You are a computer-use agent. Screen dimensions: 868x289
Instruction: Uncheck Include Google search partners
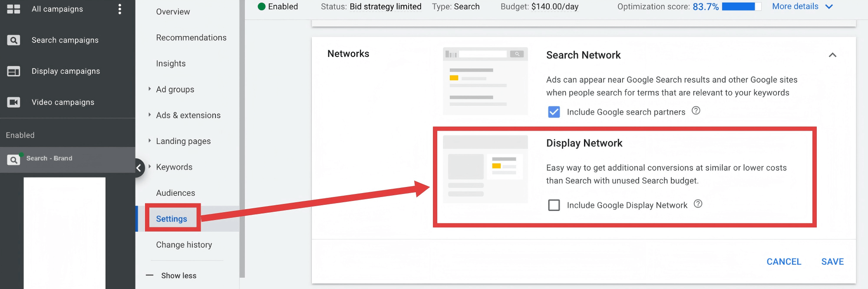(x=554, y=112)
